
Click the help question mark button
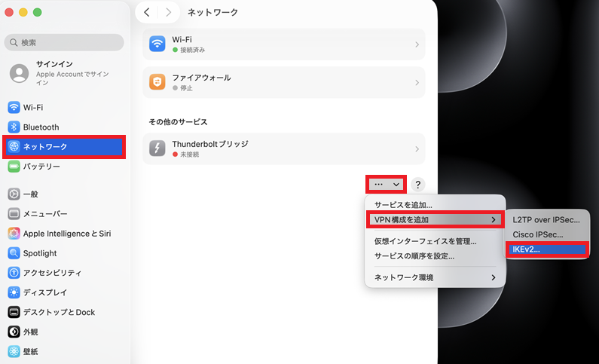[x=418, y=185]
